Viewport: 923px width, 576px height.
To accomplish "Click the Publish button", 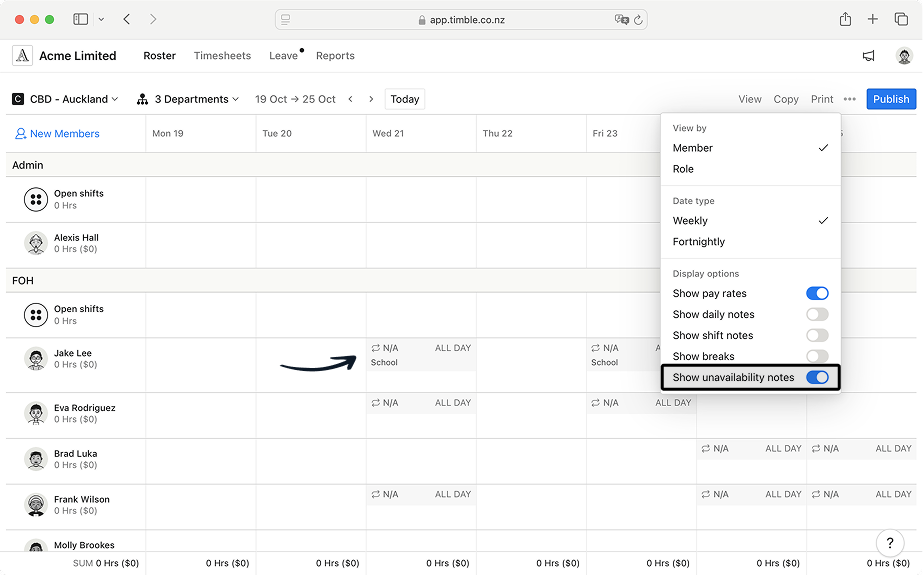I will click(891, 99).
